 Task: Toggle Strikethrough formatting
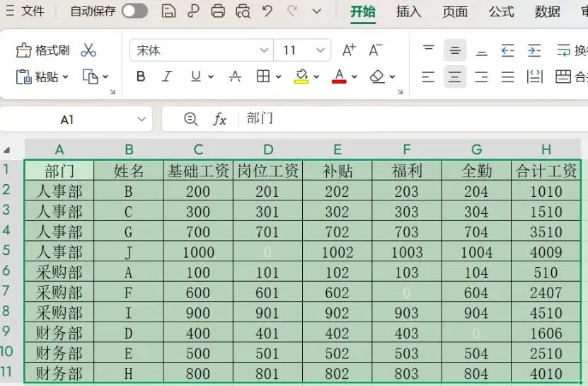235,76
